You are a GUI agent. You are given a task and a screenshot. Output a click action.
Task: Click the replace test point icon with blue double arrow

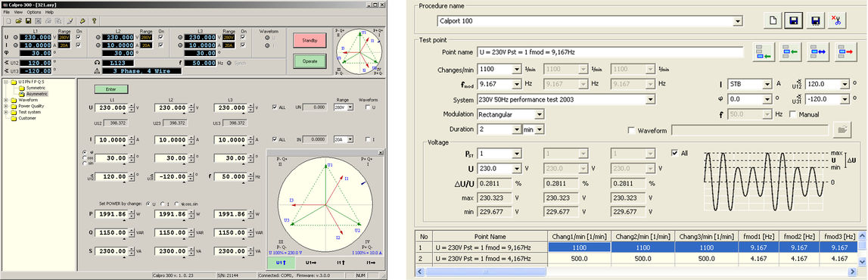[x=817, y=52]
